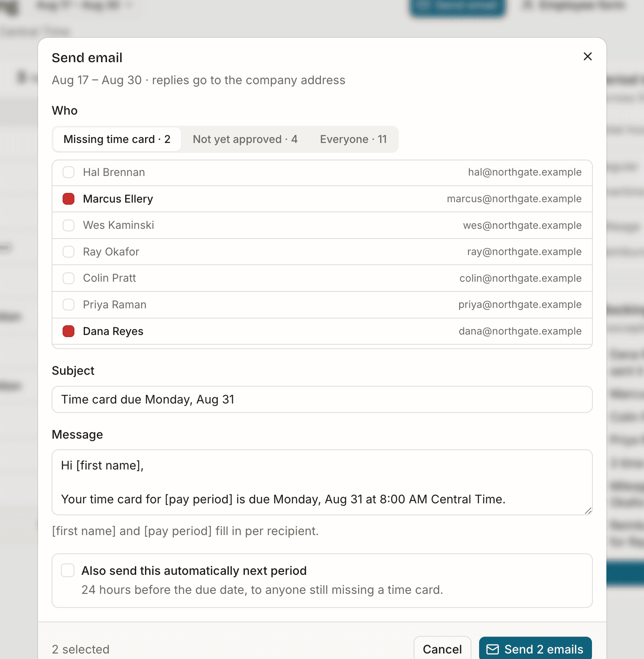Grab the message box resize handle

click(x=588, y=511)
